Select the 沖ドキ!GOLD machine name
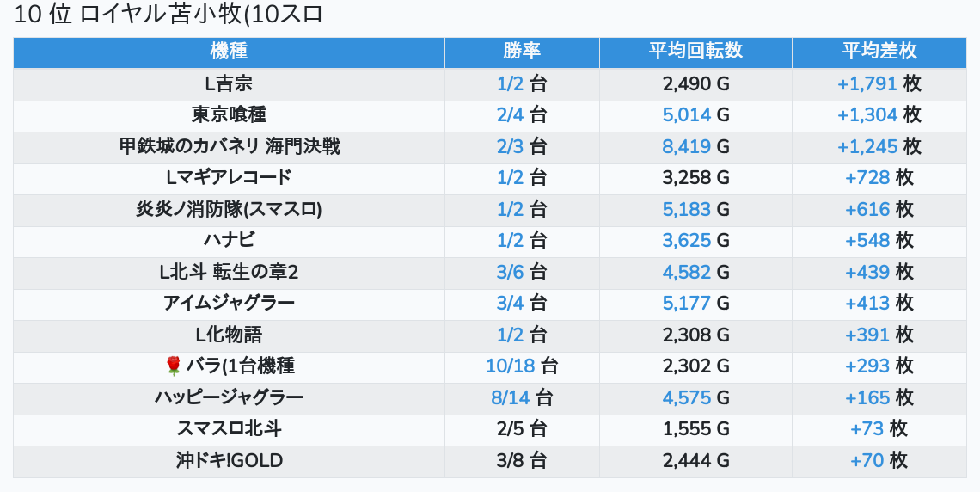Image resolution: width=980 pixels, height=492 pixels. (229, 461)
